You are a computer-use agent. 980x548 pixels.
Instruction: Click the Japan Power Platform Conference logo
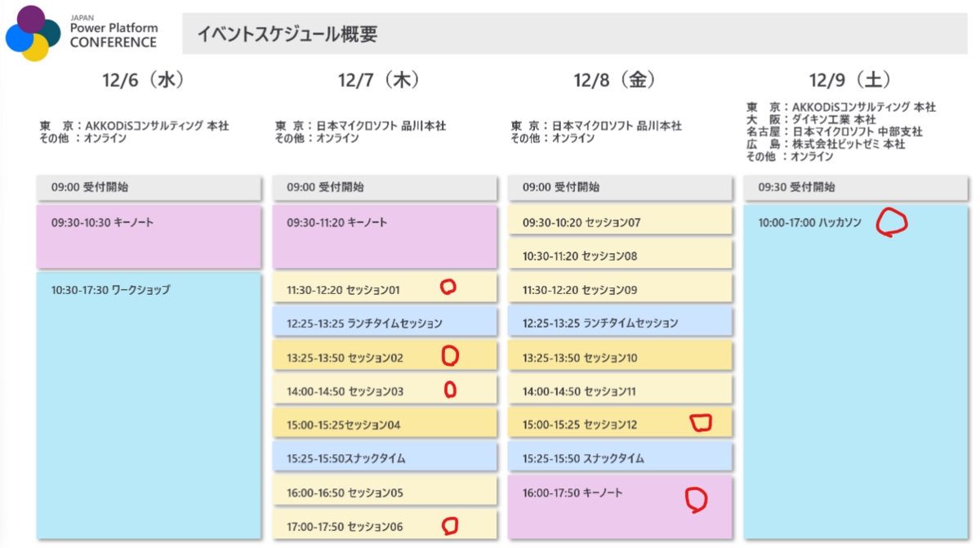(80, 33)
